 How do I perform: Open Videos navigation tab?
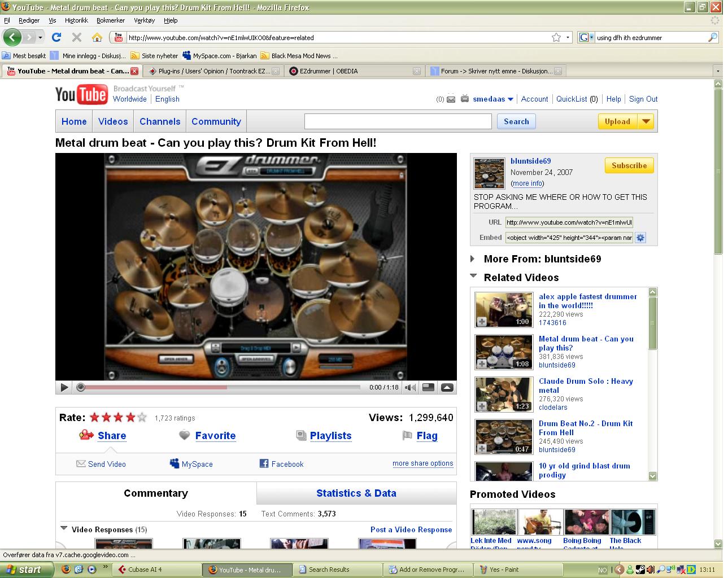tap(113, 121)
